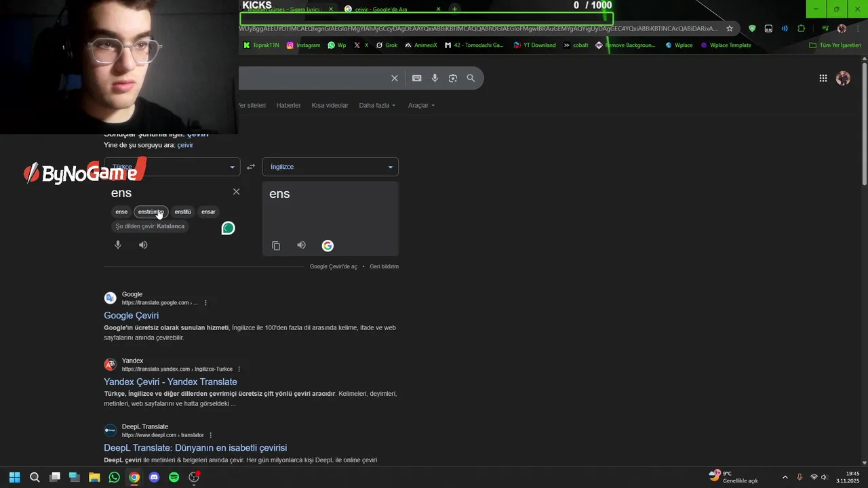Screen dimensions: 868x488
Task: Listen to the source text pronunciation
Action: 143,245
